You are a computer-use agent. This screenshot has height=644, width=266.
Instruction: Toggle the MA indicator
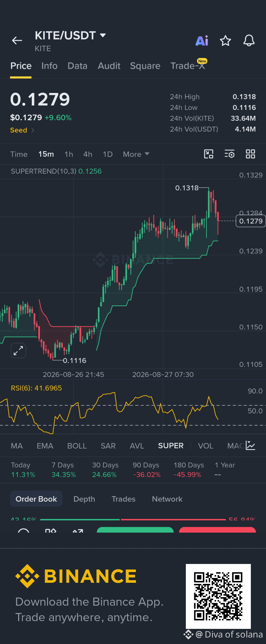pyautogui.click(x=17, y=446)
